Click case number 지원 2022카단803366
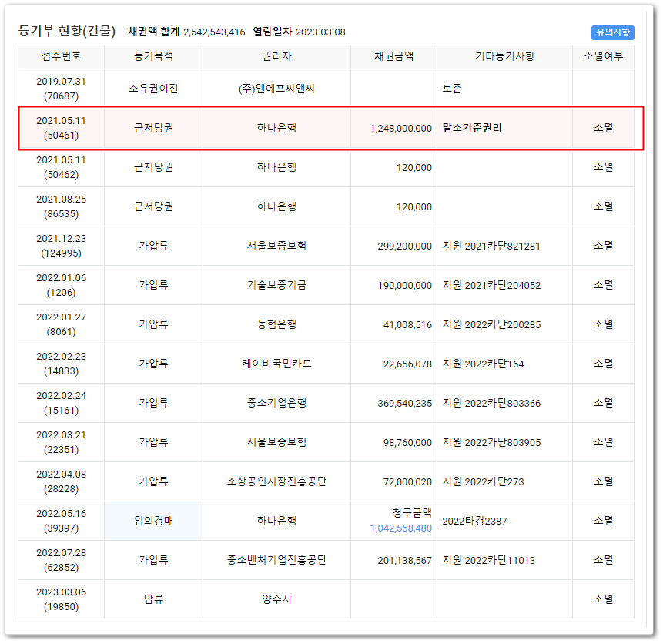The height and width of the screenshot is (644, 663). (x=491, y=403)
